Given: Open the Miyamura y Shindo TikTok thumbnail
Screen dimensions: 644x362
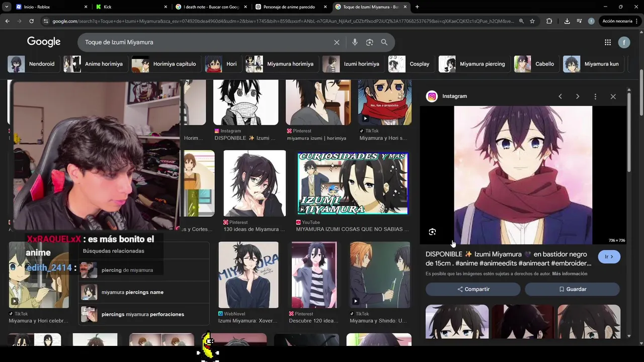Looking at the screenshot, I should [x=380, y=275].
